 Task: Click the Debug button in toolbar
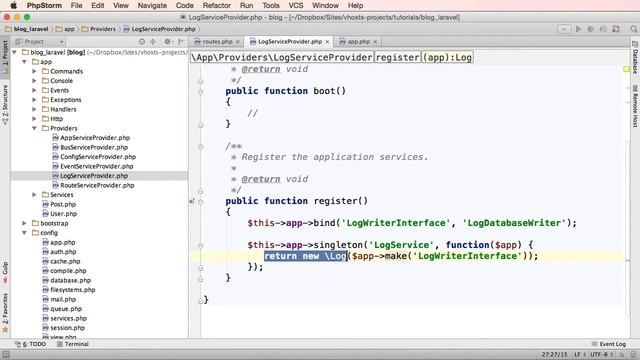tap(590, 29)
